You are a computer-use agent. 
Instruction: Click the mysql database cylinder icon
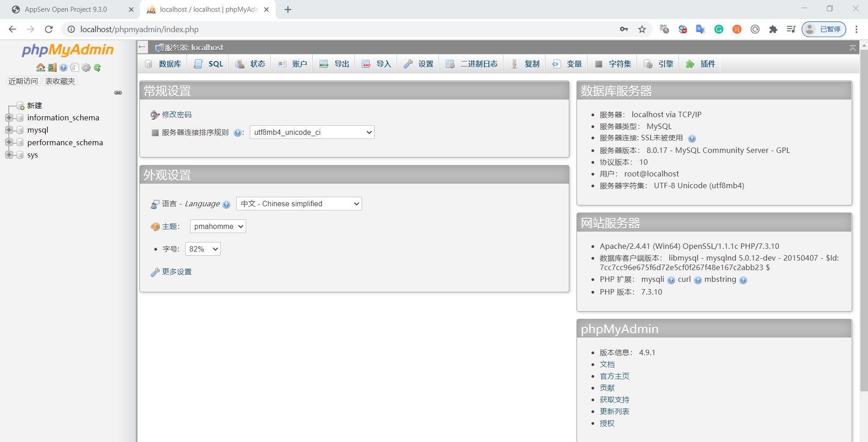pos(19,130)
